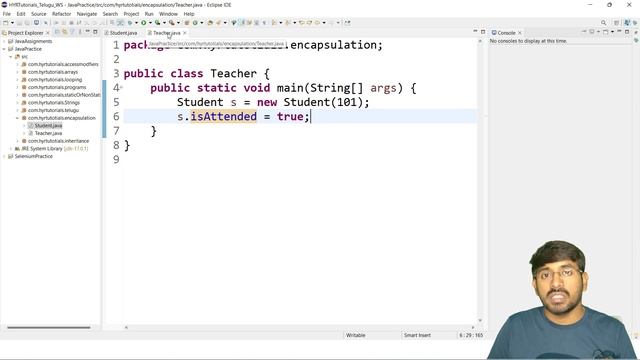Click the Open Perspective icon
The image size is (640, 360).
tap(616, 23)
